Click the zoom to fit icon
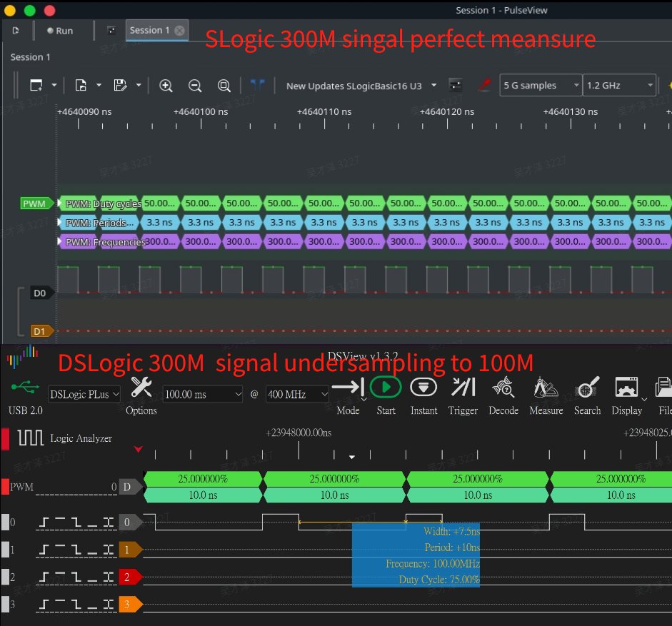 (x=224, y=86)
